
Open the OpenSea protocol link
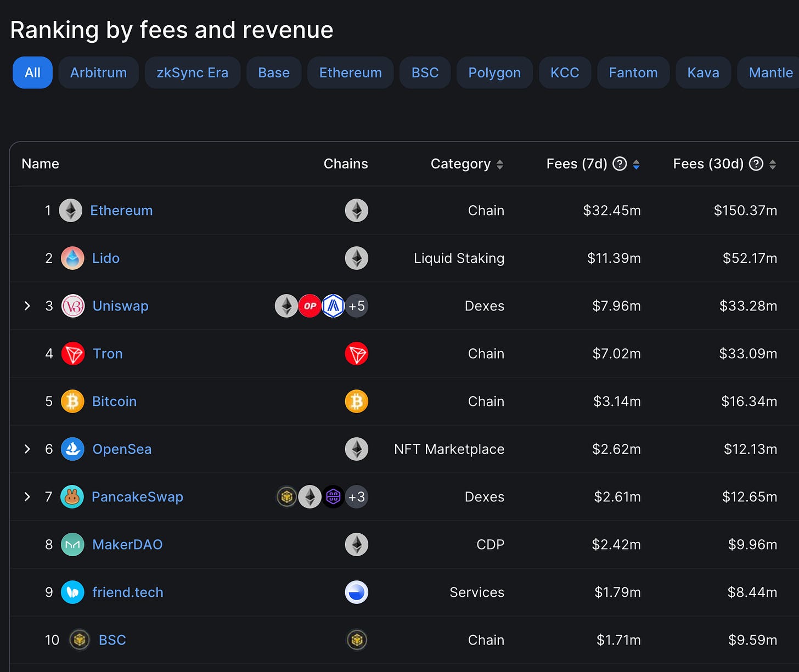(x=122, y=449)
